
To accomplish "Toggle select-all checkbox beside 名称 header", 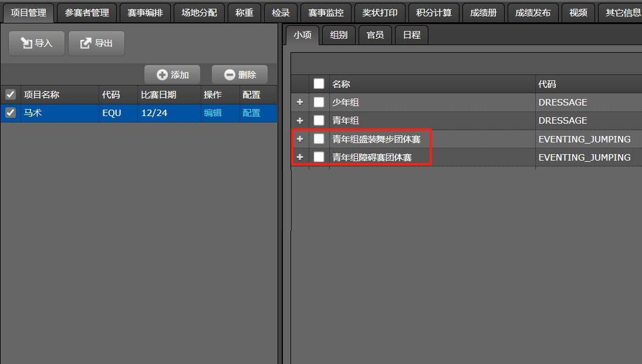I will (319, 84).
